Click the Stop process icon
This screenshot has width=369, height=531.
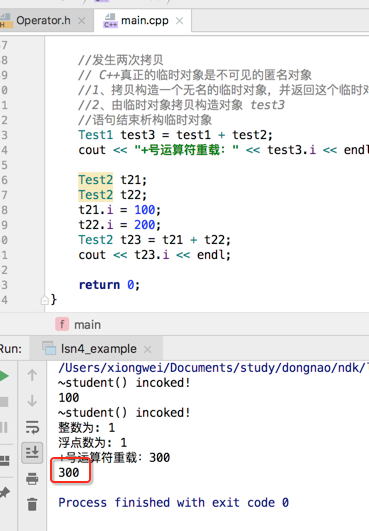pos(4,402)
